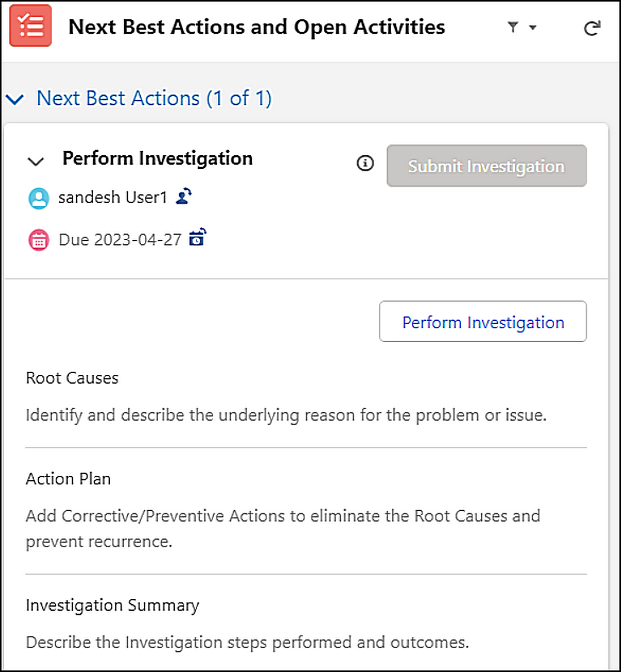This screenshot has width=621, height=672.
Task: Open the filter dropdown arrow
Action: tap(533, 27)
